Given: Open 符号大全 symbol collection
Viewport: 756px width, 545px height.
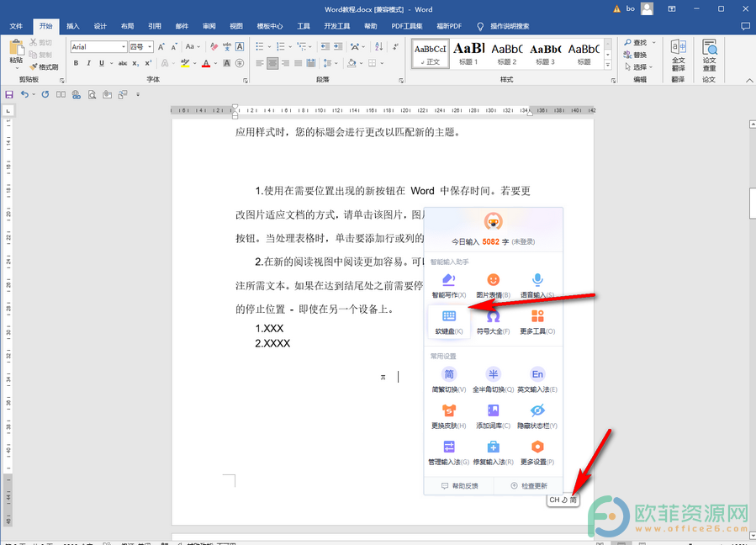Looking at the screenshot, I should click(493, 322).
